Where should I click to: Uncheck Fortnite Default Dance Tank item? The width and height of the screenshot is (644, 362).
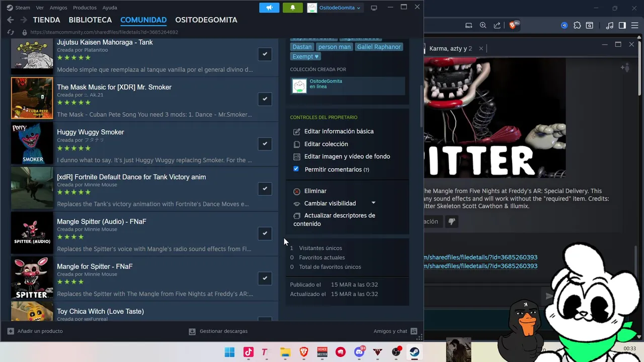point(265,189)
